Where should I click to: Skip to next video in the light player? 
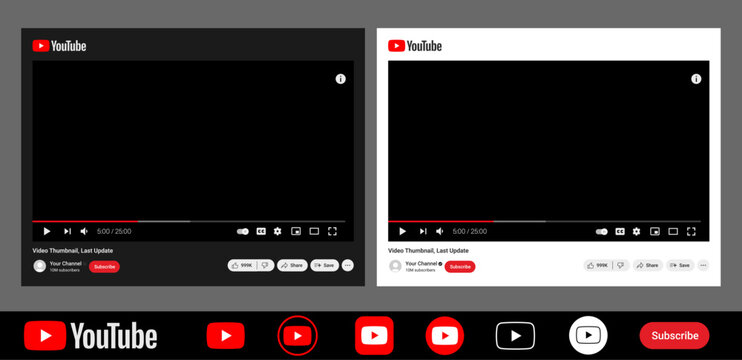(x=423, y=231)
